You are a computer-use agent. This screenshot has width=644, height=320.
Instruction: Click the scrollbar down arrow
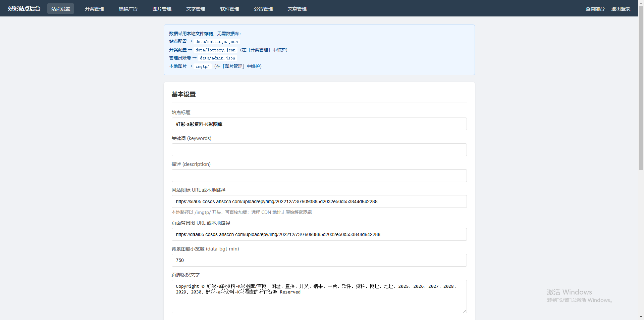point(641,317)
